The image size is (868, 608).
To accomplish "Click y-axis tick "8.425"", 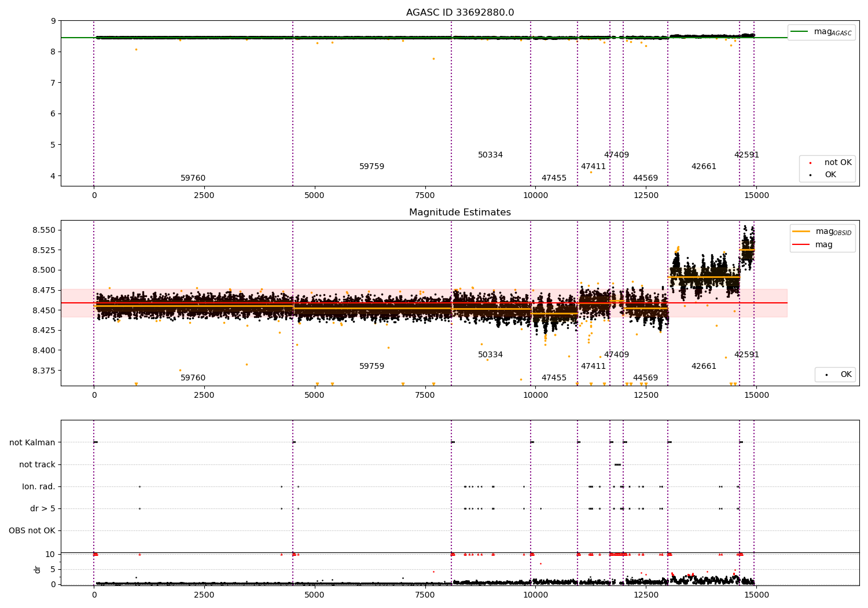I will point(44,330).
